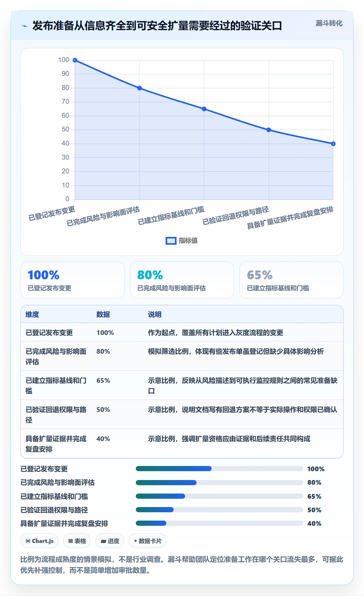
Task: Click the 已验证回退权限与路径 50% progress bar
Action: [x=219, y=510]
